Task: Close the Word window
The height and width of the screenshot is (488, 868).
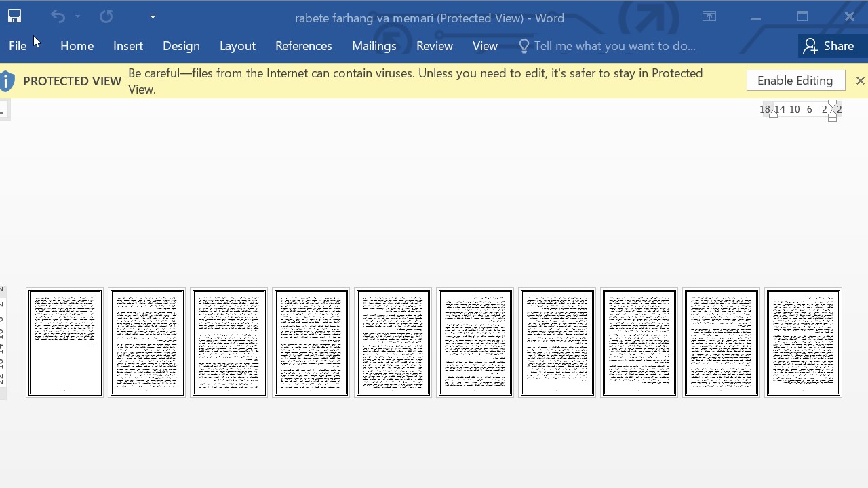Action: pyautogui.click(x=849, y=16)
